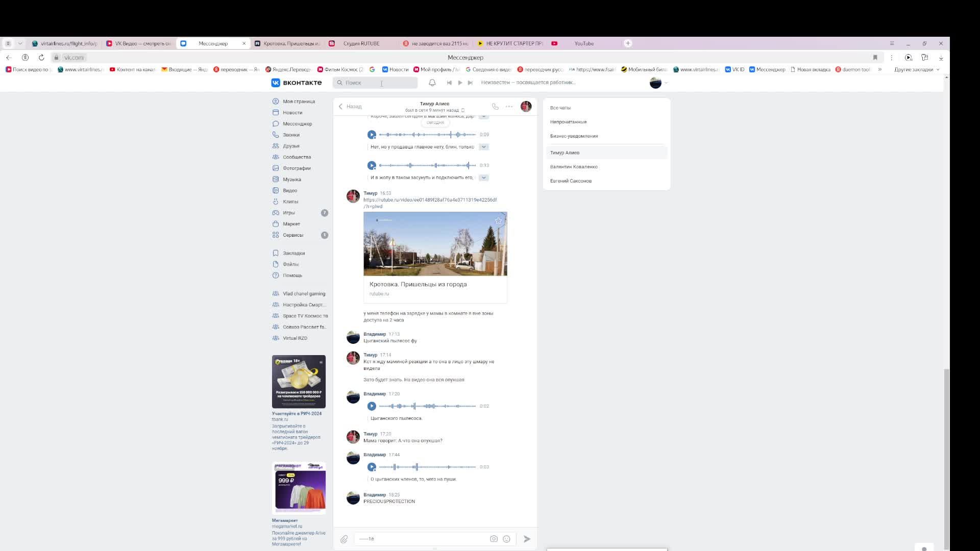Start a call with Тимур Алиев

tap(495, 107)
